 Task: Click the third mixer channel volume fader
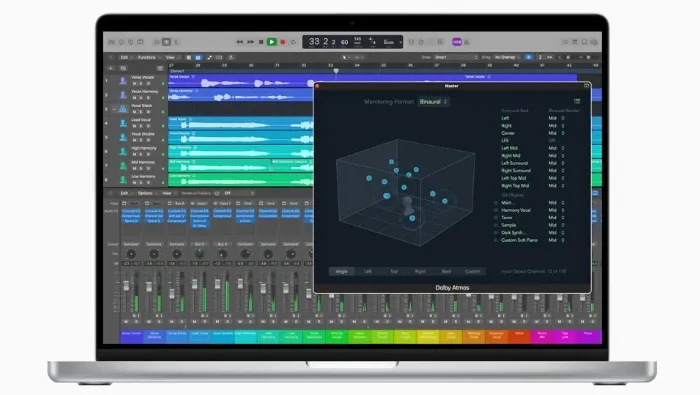pos(172,294)
